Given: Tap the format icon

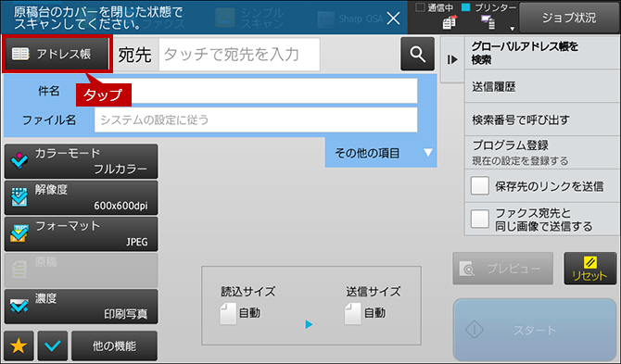Looking at the screenshot, I should pyautogui.click(x=19, y=233).
